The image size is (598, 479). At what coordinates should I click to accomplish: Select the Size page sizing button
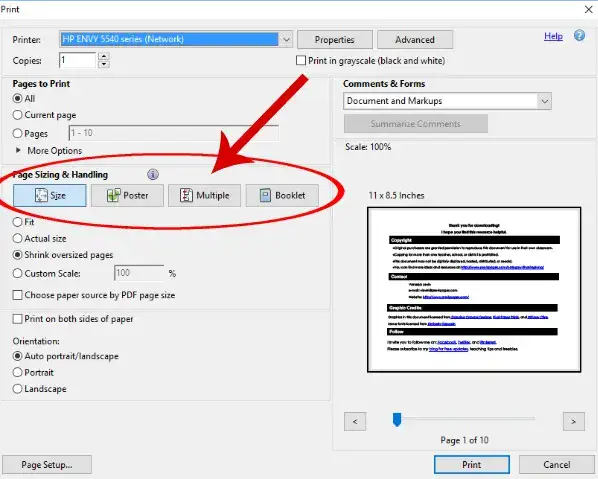click(x=50, y=195)
